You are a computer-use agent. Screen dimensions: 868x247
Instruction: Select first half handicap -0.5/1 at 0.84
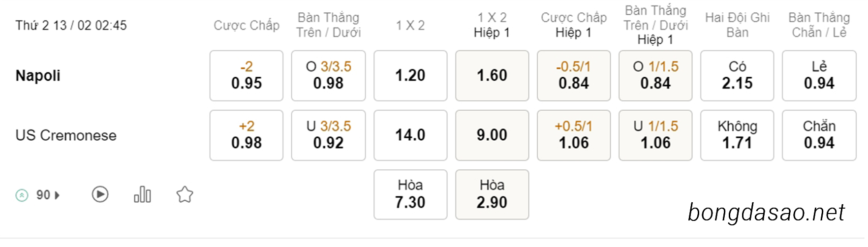(574, 76)
